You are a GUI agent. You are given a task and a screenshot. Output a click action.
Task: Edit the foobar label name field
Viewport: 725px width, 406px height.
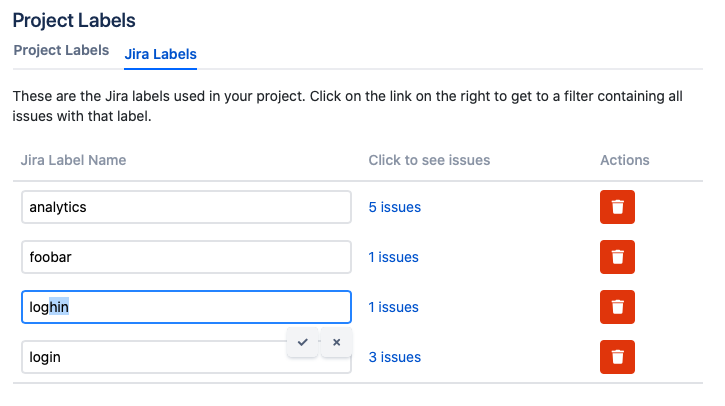click(x=186, y=257)
